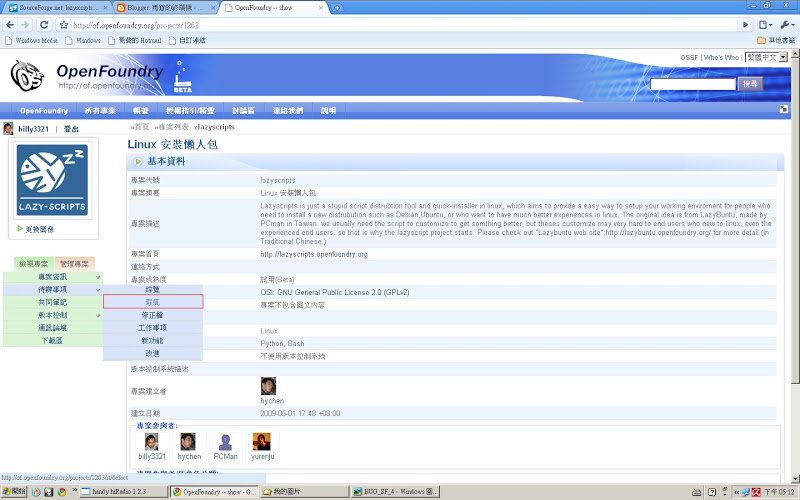Select the 管理專案 sidebar tab
The width and height of the screenshot is (800, 500).
click(74, 264)
